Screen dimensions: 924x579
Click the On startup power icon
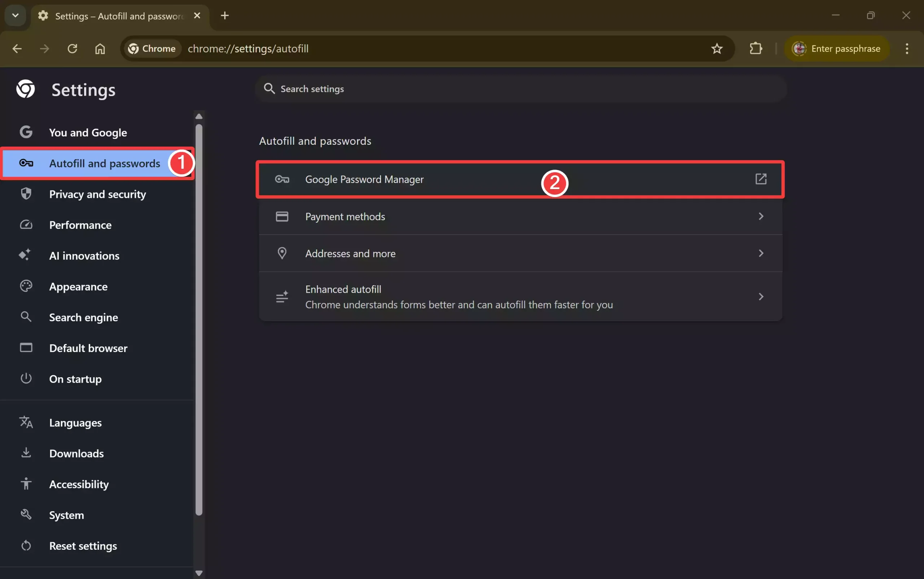pyautogui.click(x=26, y=378)
